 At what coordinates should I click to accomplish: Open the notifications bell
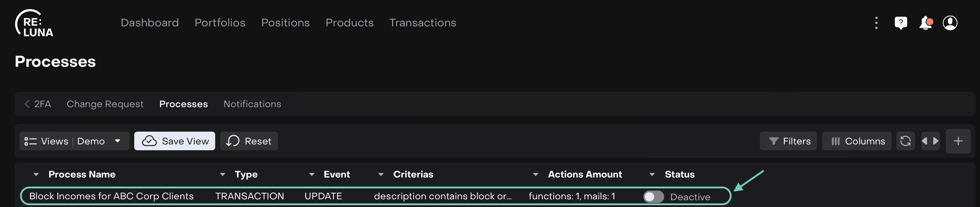925,23
